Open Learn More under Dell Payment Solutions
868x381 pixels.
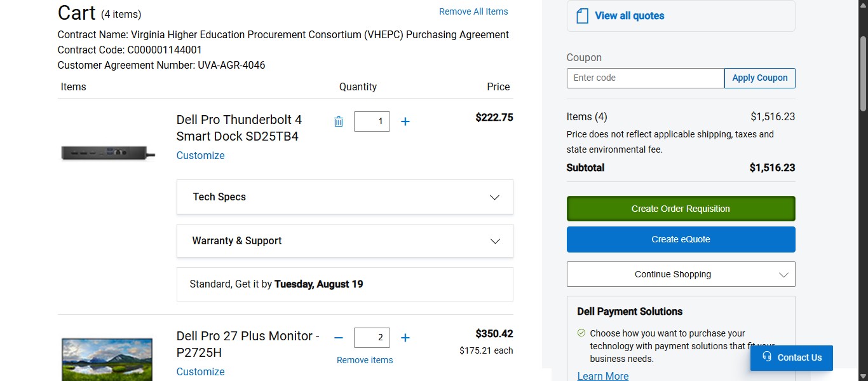(x=602, y=375)
